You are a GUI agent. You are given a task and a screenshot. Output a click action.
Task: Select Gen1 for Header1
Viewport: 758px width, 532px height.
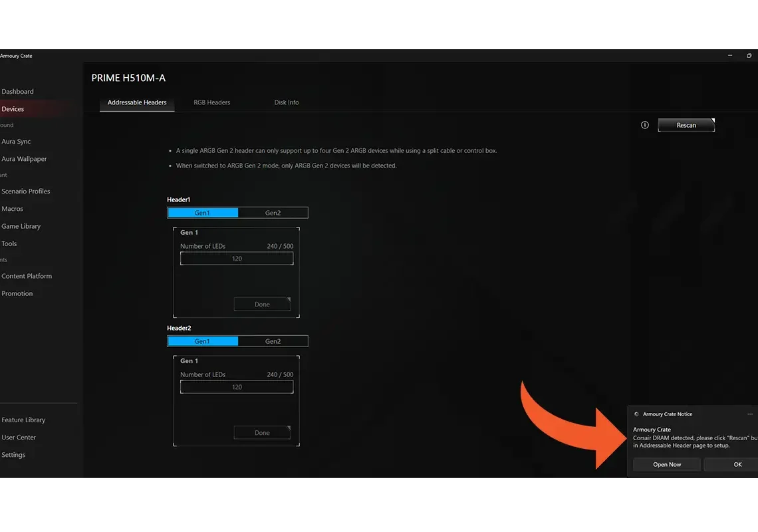coord(203,213)
